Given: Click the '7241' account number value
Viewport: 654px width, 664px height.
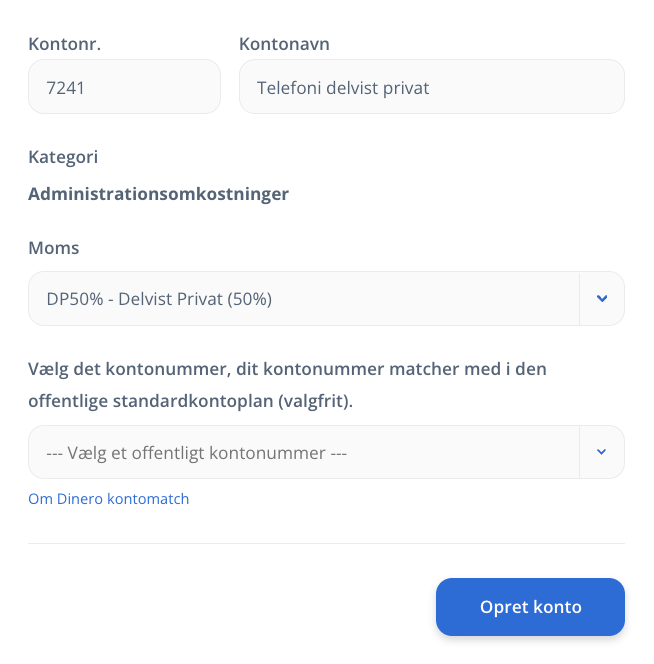Looking at the screenshot, I should click(x=65, y=88).
